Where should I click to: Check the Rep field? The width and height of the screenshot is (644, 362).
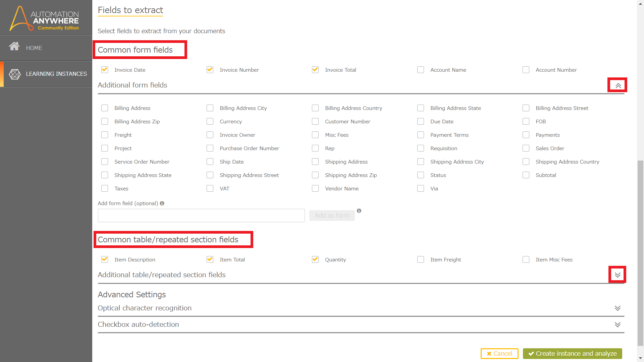[x=315, y=148]
